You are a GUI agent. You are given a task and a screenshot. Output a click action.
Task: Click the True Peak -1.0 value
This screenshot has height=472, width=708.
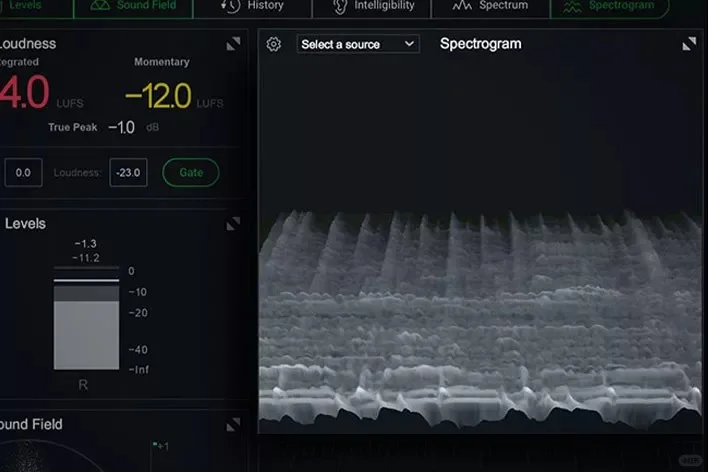121,127
